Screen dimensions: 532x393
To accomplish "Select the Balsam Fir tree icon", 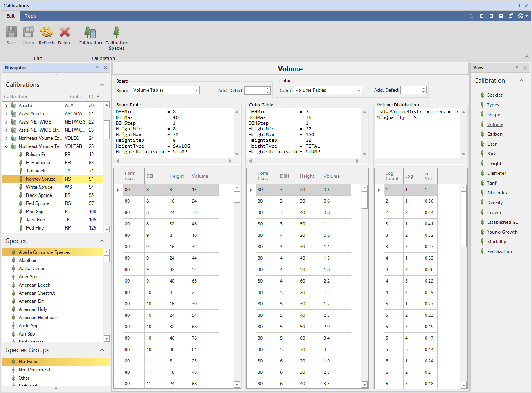I will pyautogui.click(x=21, y=155).
